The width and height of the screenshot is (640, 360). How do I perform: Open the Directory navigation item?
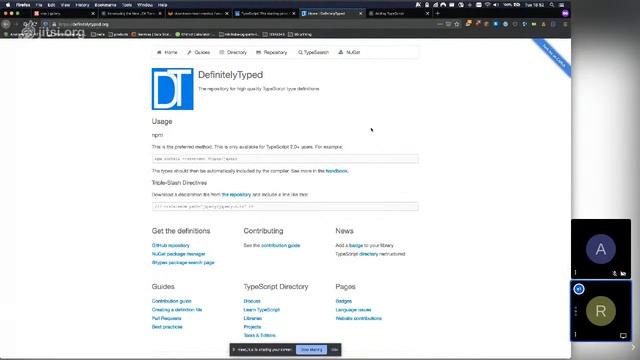233,52
